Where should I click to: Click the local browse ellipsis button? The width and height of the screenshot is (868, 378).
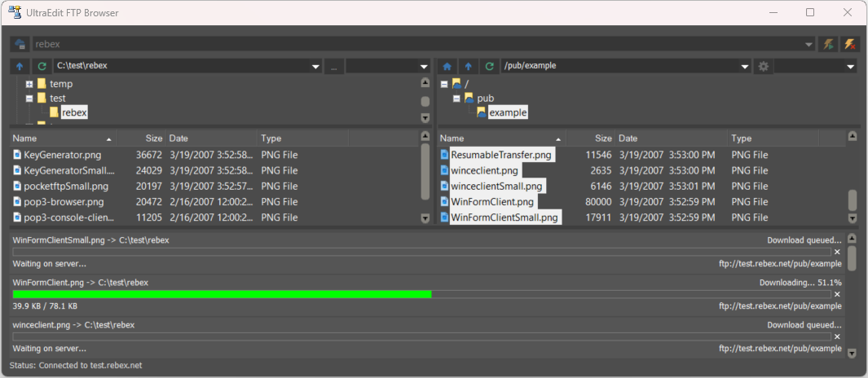point(334,67)
